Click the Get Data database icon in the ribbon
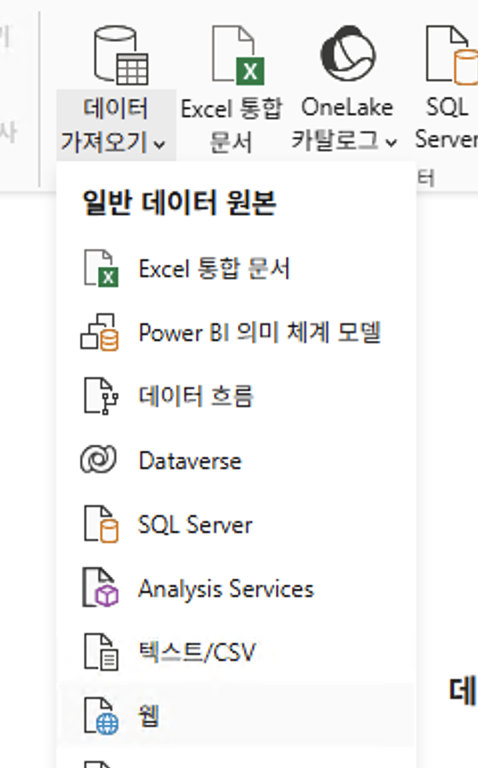Viewport: 478px width, 768px height. pyautogui.click(x=121, y=55)
